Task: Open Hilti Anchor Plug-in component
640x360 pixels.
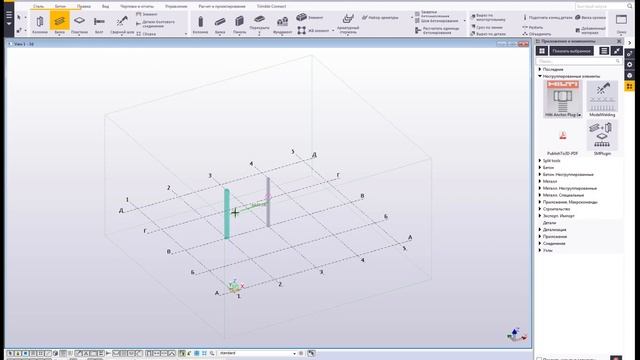Action: tap(562, 99)
